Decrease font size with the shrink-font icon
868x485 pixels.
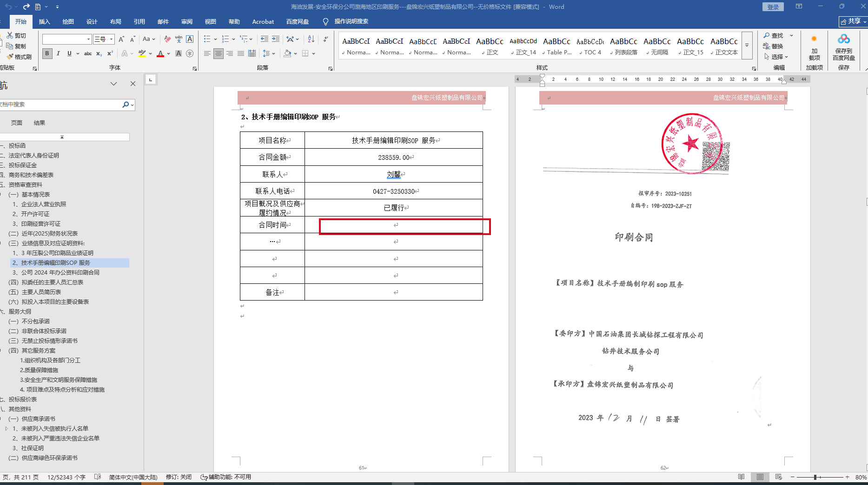(x=133, y=39)
